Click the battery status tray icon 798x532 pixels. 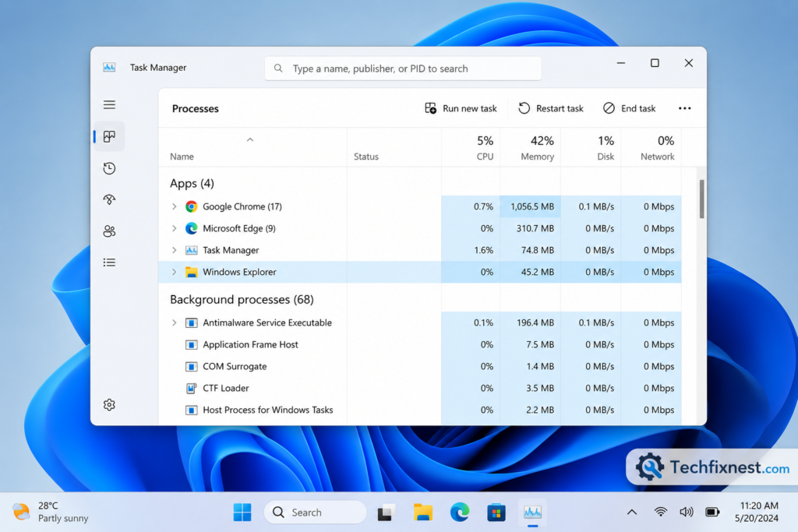click(712, 513)
